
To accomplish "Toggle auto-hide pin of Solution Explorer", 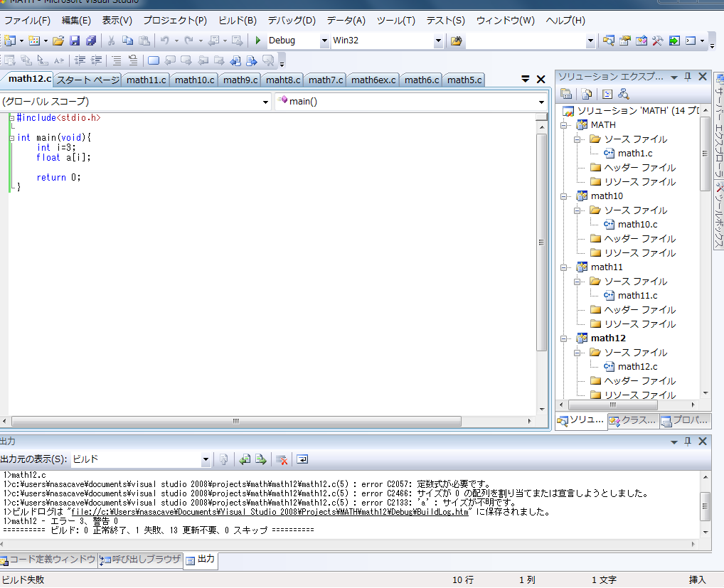I will click(x=688, y=77).
